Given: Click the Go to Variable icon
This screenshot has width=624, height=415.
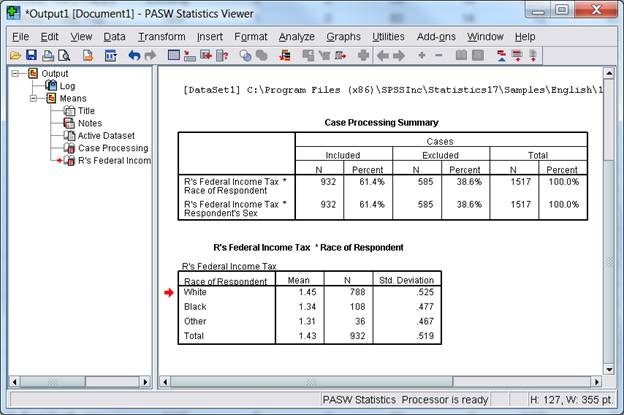Looking at the screenshot, I should pos(206,55).
